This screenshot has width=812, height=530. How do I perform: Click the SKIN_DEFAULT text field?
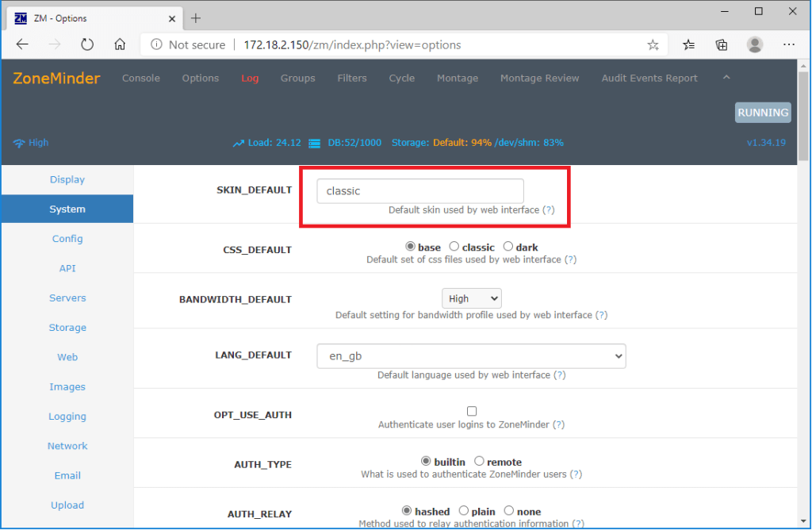point(419,191)
